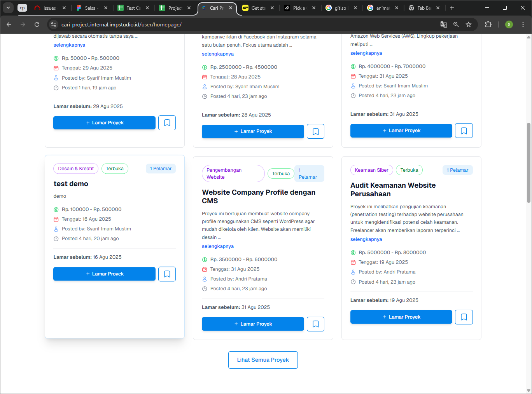
Task: Go back to previous page
Action: tap(9, 24)
